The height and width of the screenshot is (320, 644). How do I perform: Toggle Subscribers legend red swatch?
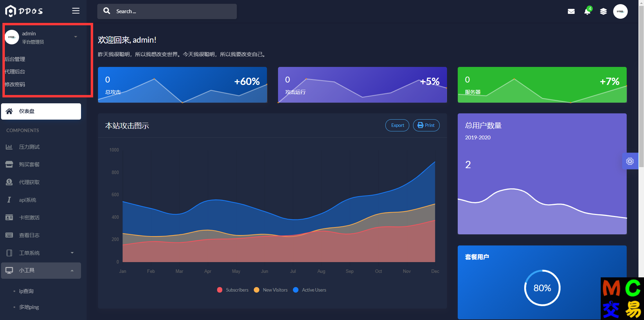[x=220, y=290]
